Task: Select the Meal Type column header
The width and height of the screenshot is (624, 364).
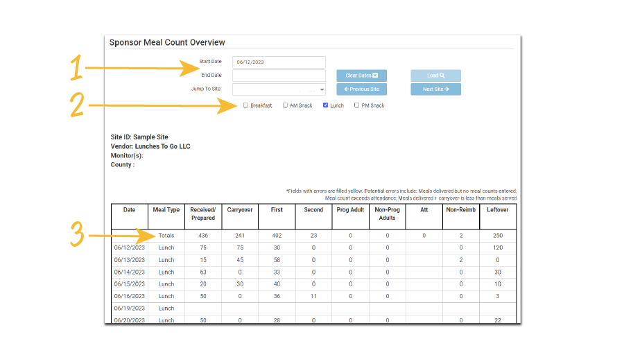Action: [x=166, y=209]
